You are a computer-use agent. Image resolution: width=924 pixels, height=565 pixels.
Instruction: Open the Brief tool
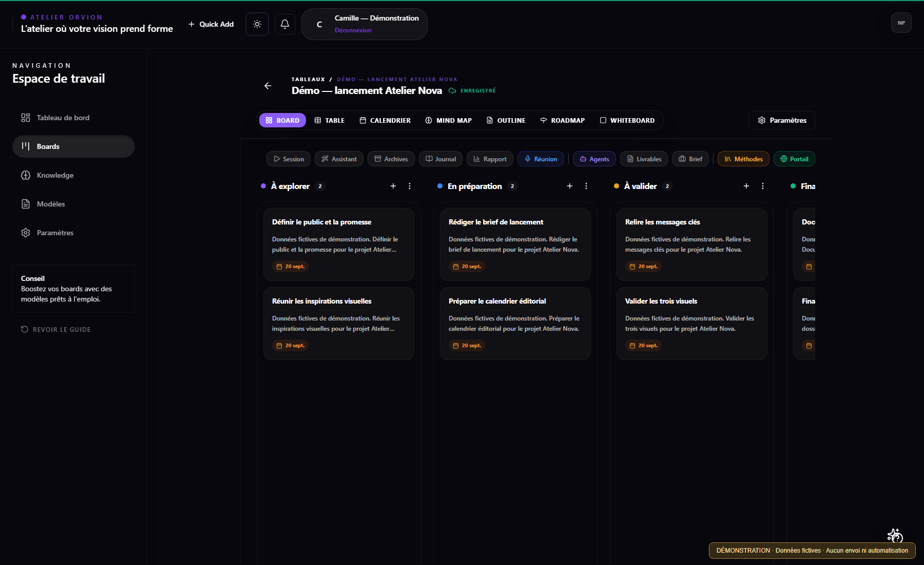pos(690,159)
